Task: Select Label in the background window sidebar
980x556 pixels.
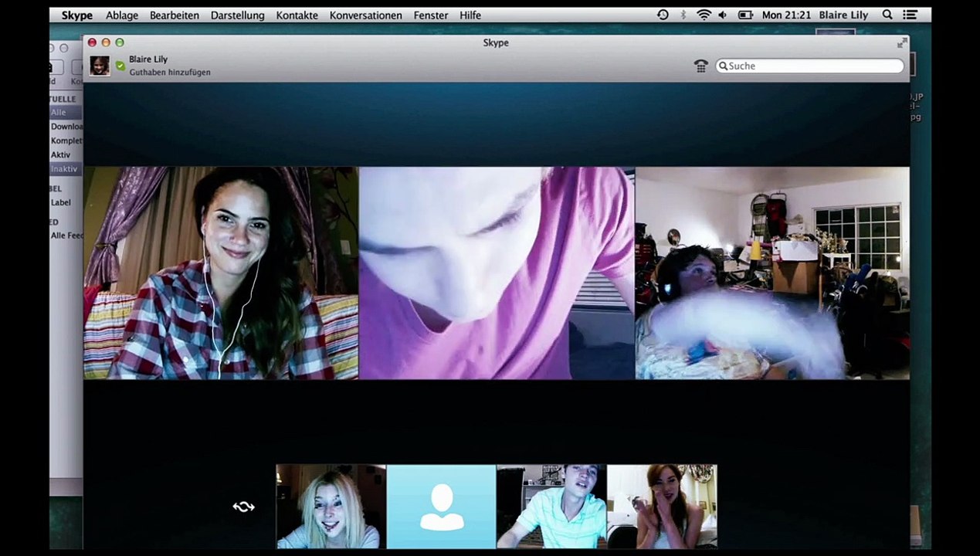Action: tap(61, 202)
